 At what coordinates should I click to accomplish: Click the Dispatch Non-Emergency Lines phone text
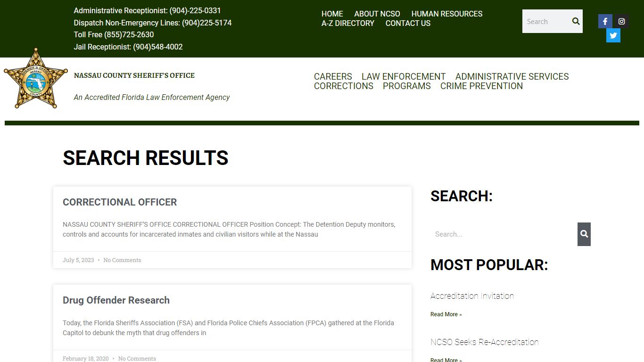point(153,23)
